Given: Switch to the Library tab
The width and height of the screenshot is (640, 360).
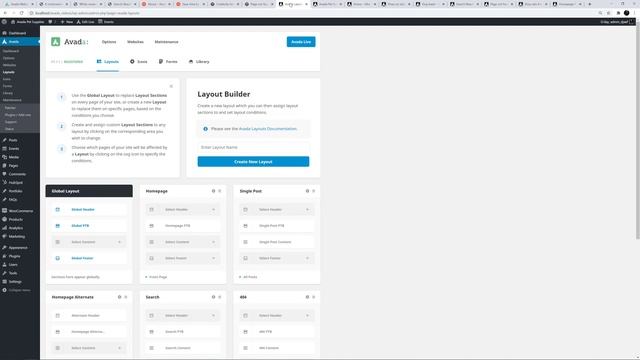Looking at the screenshot, I should (x=199, y=62).
